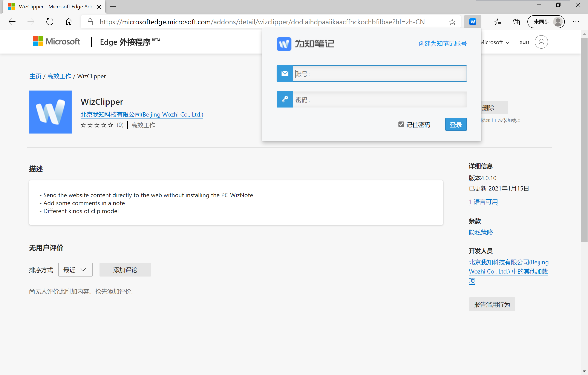
Task: Select the WizClipper browser tab
Action: tap(54, 7)
